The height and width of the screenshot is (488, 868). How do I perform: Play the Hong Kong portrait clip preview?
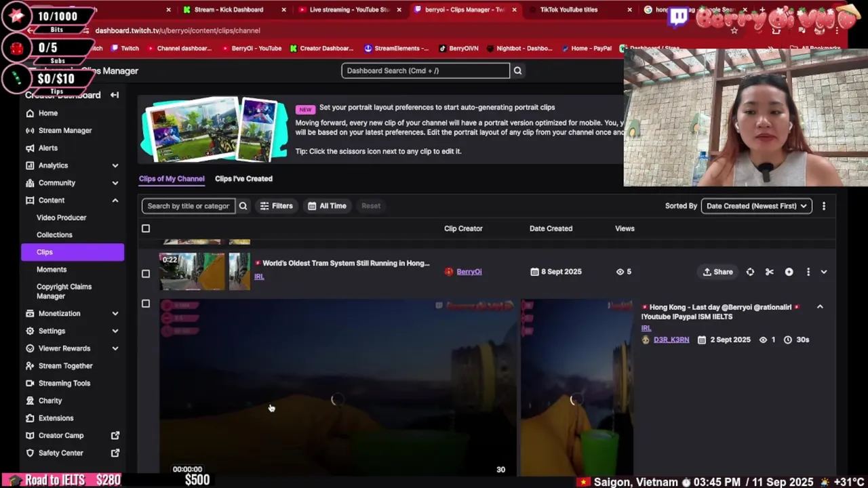[576, 388]
